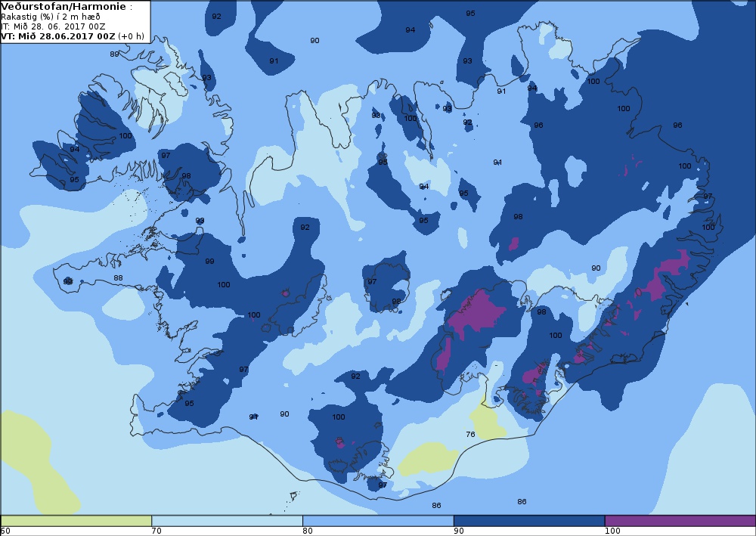Click the 89 humidity value label

pos(114,54)
